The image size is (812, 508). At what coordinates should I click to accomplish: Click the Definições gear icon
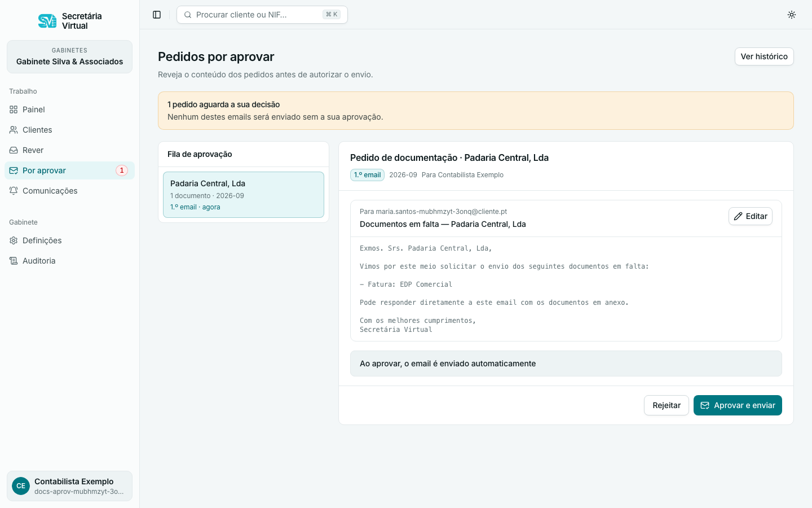pos(14,240)
